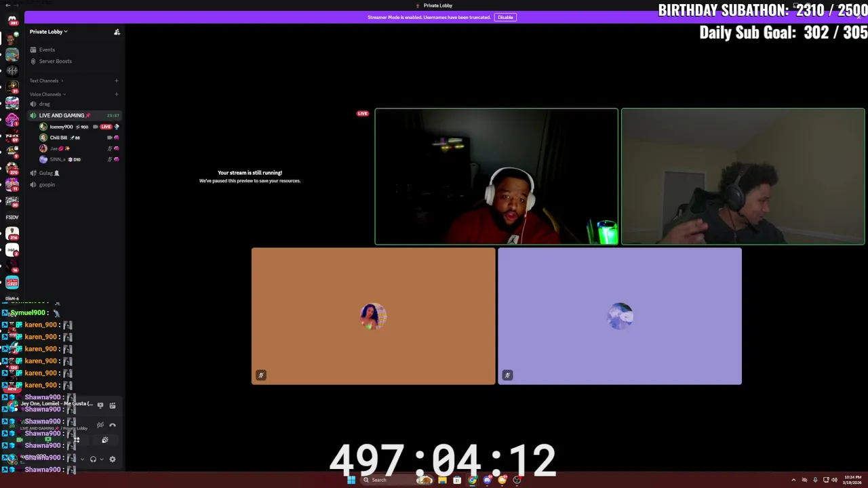The image size is (868, 488).
Task: Click the red LIVE badge next to tommy900
Action: tap(106, 127)
